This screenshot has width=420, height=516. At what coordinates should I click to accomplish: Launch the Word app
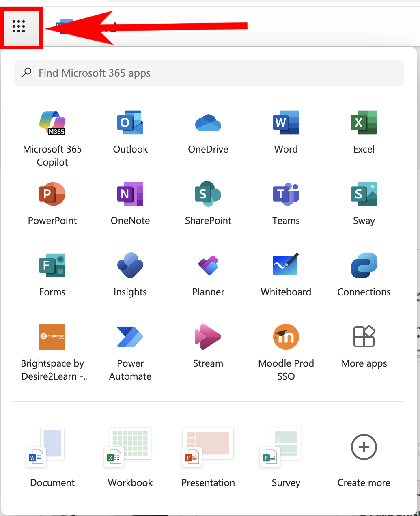(x=286, y=132)
